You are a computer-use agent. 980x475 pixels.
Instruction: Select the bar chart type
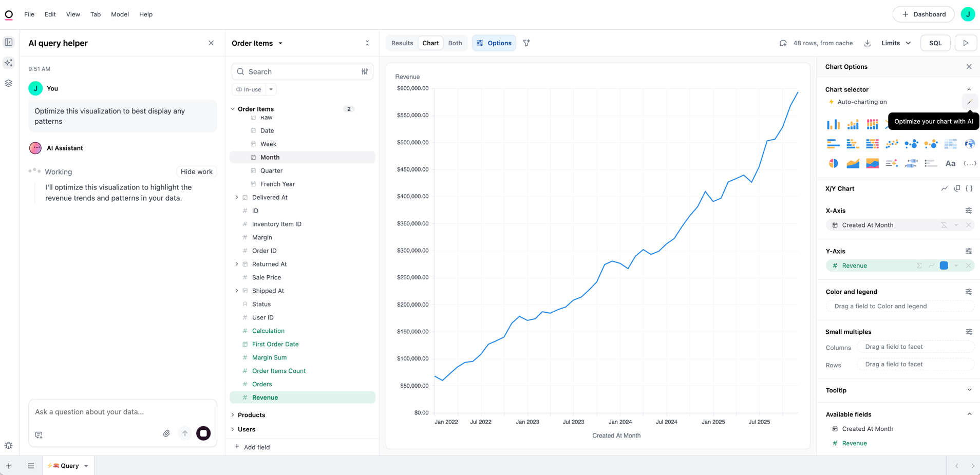tap(833, 124)
